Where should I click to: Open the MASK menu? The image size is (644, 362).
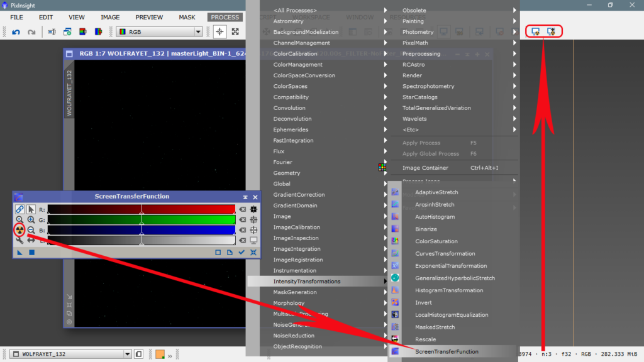[187, 17]
